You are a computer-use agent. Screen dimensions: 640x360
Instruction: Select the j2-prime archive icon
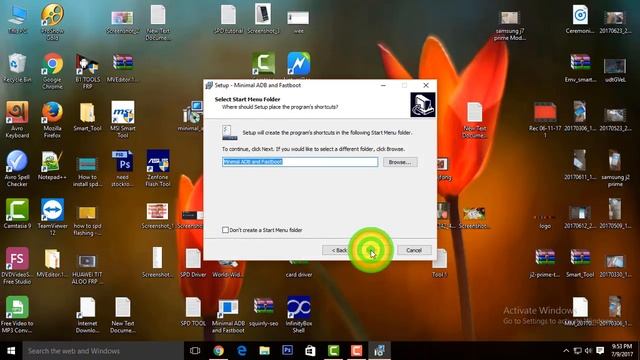(x=544, y=263)
